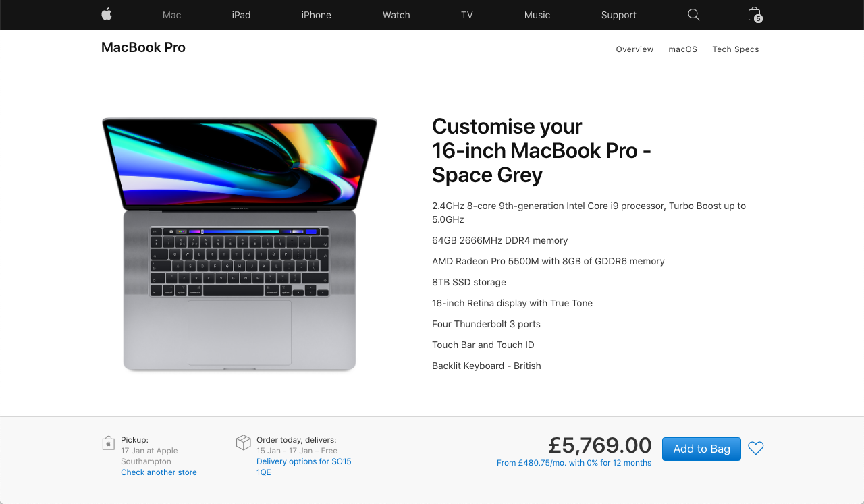Click the Apple logo icon
Viewport: 864px width, 504px height.
[x=107, y=14]
